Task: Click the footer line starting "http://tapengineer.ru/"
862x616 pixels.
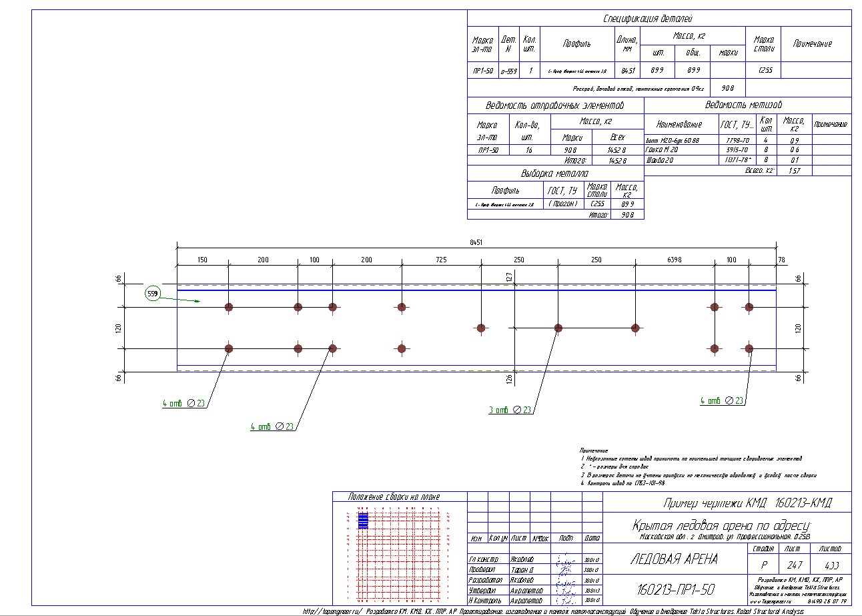Action: [554, 611]
